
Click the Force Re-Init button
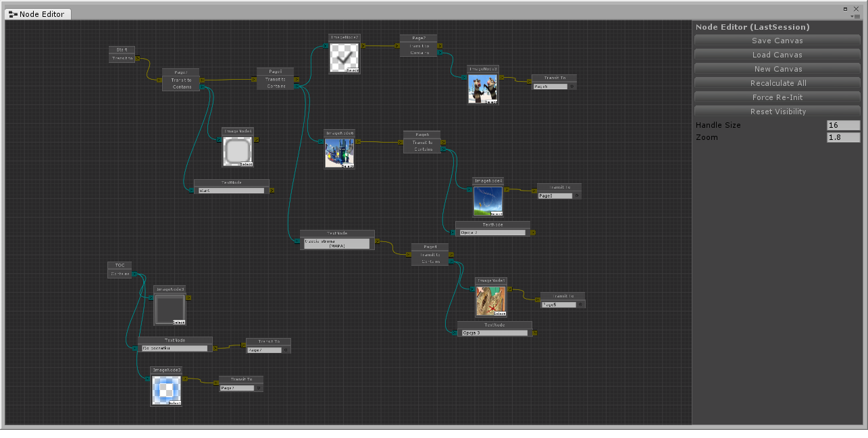tap(777, 97)
